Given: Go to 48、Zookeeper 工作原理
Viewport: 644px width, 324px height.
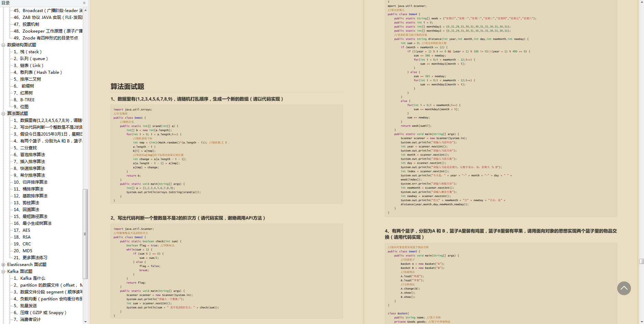Looking at the screenshot, I should click(48, 31).
